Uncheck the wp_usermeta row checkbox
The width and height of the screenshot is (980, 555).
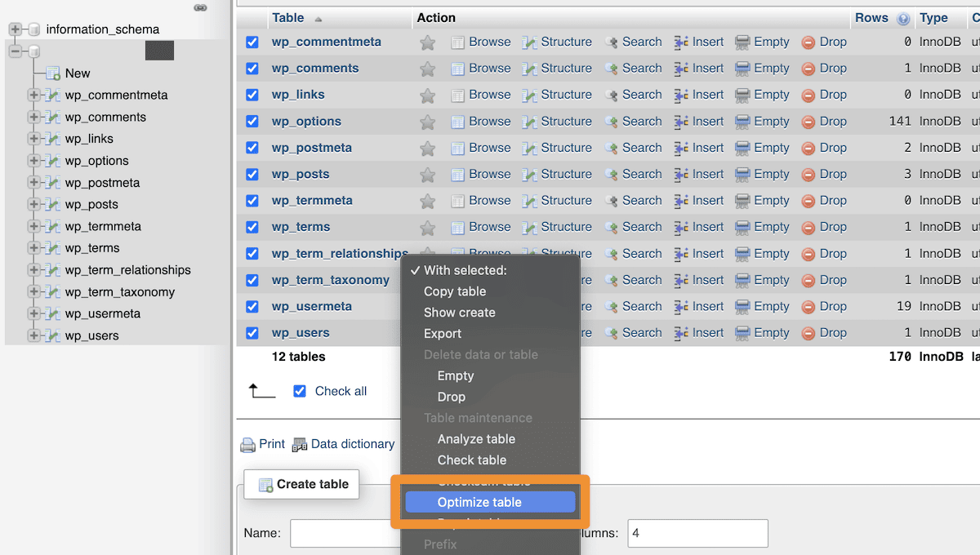(x=252, y=307)
